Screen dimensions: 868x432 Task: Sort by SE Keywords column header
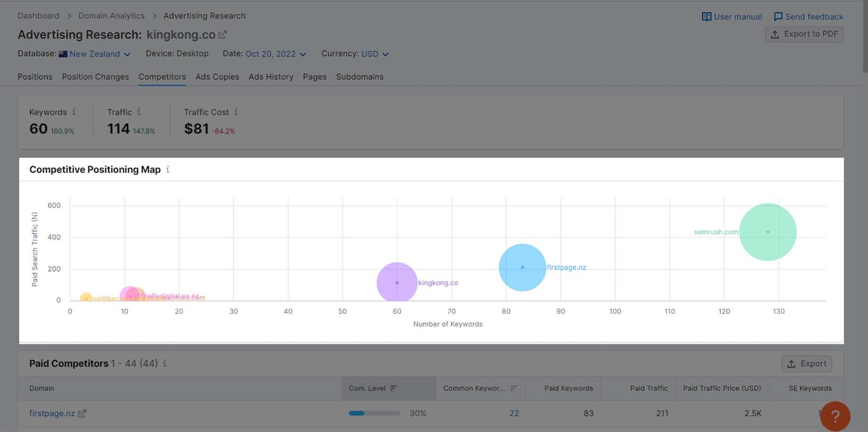point(810,388)
